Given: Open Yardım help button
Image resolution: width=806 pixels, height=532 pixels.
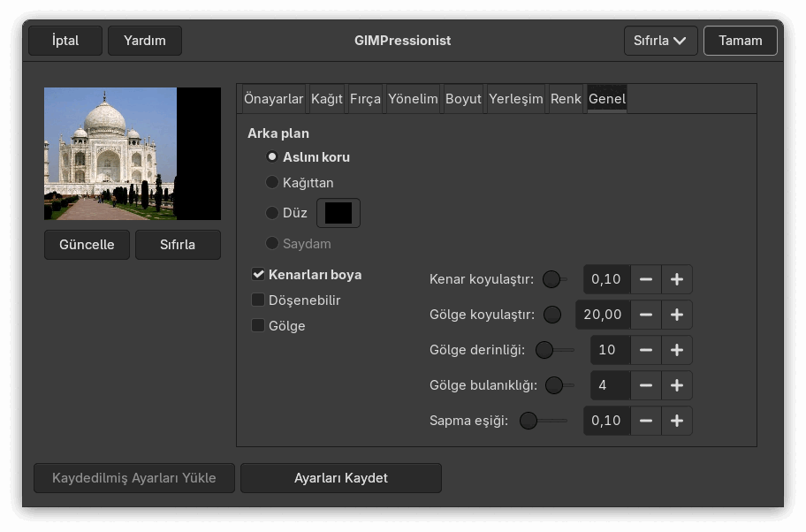Looking at the screenshot, I should 144,41.
